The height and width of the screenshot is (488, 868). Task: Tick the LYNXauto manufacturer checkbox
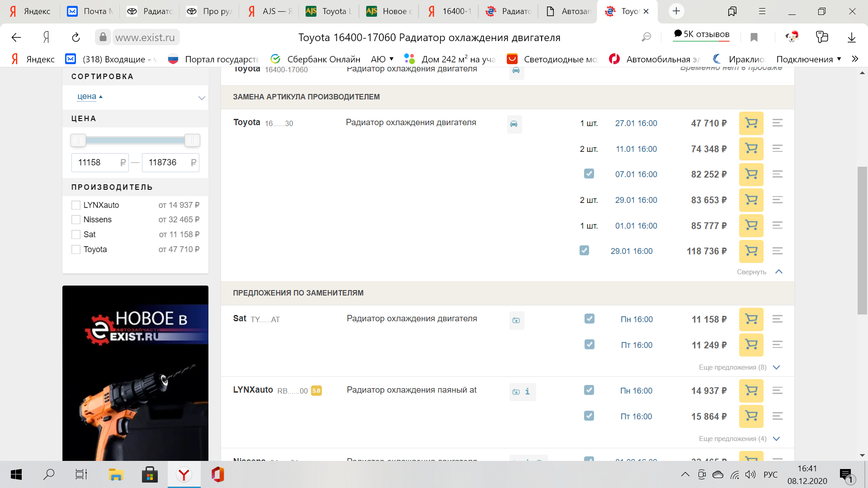76,205
